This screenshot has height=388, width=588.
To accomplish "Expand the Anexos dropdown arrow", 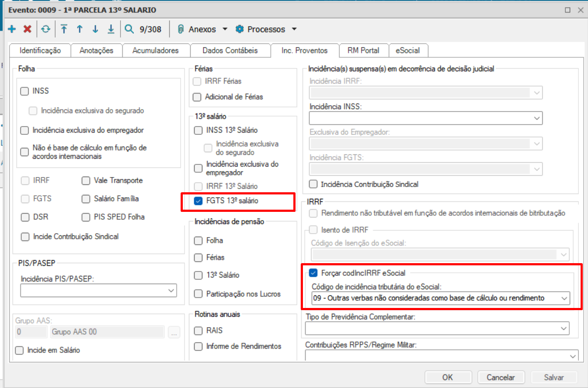I will pyautogui.click(x=225, y=29).
